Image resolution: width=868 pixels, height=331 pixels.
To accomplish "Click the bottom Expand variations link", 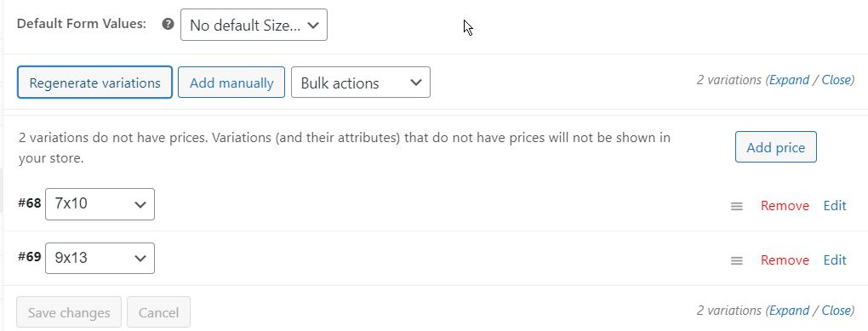I will coord(790,311).
